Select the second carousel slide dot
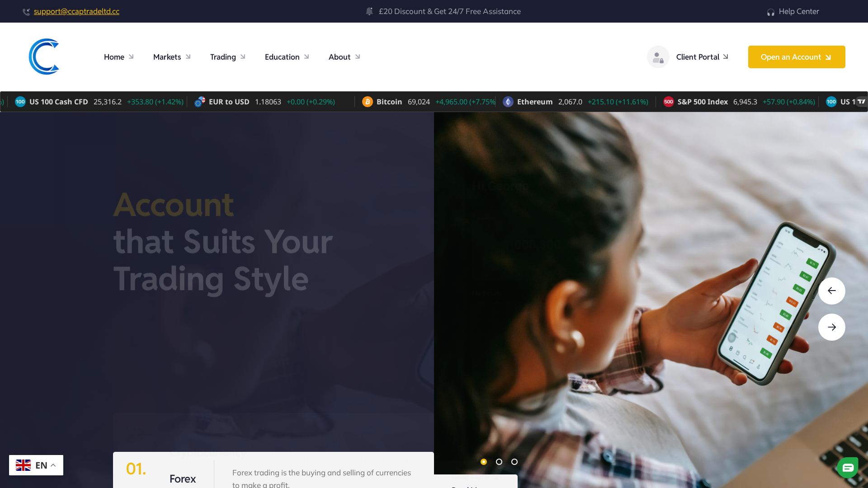The image size is (868, 488). [499, 462]
